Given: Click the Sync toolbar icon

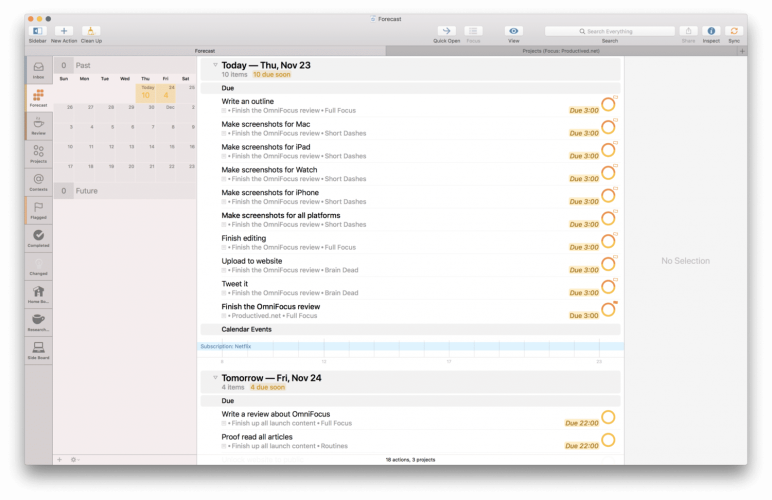Looking at the screenshot, I should point(735,32).
